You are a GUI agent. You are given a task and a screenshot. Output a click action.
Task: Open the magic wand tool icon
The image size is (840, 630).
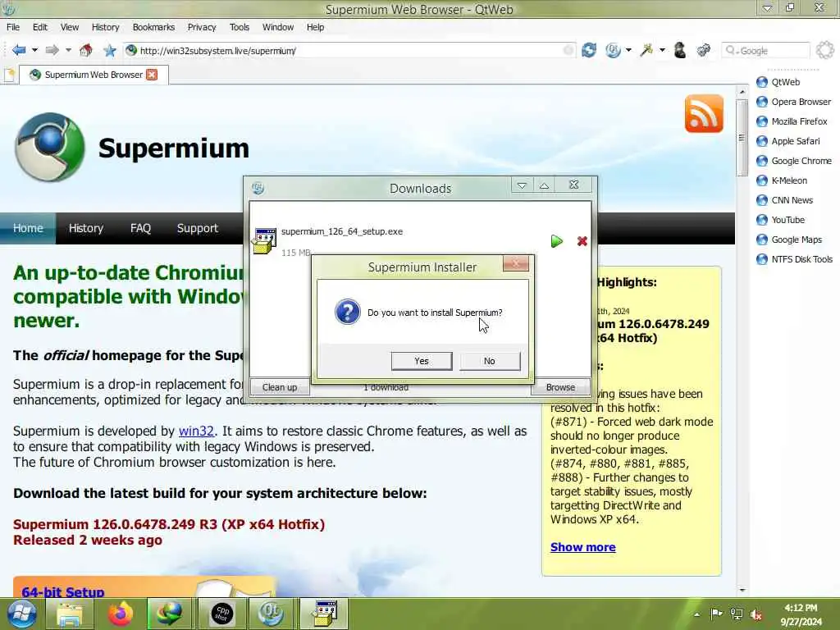pyautogui.click(x=646, y=50)
